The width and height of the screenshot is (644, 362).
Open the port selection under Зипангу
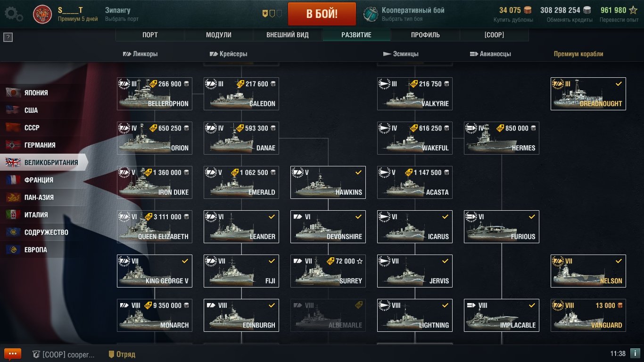coord(122,19)
